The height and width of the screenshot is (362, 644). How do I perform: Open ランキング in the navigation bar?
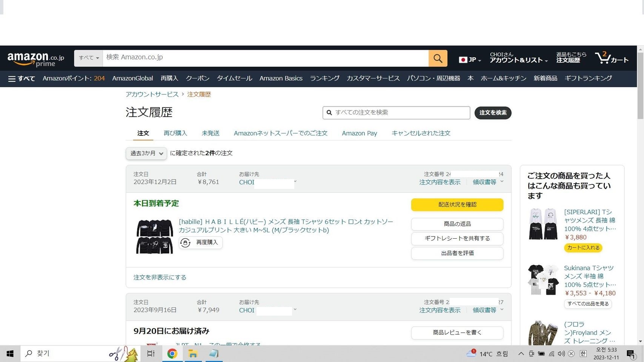(324, 78)
